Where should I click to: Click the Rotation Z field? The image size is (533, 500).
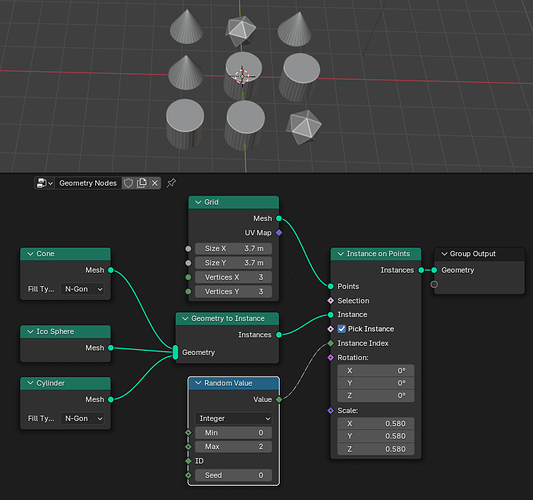tap(376, 396)
